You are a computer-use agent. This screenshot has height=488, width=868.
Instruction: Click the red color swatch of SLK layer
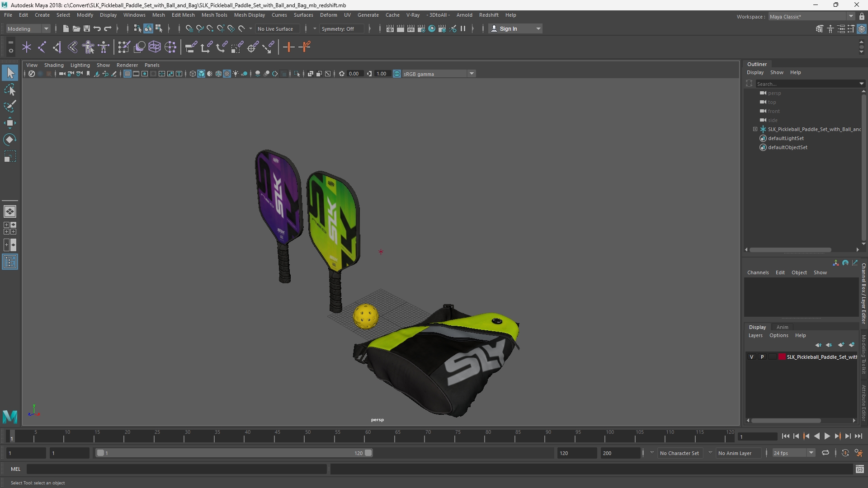click(782, 357)
